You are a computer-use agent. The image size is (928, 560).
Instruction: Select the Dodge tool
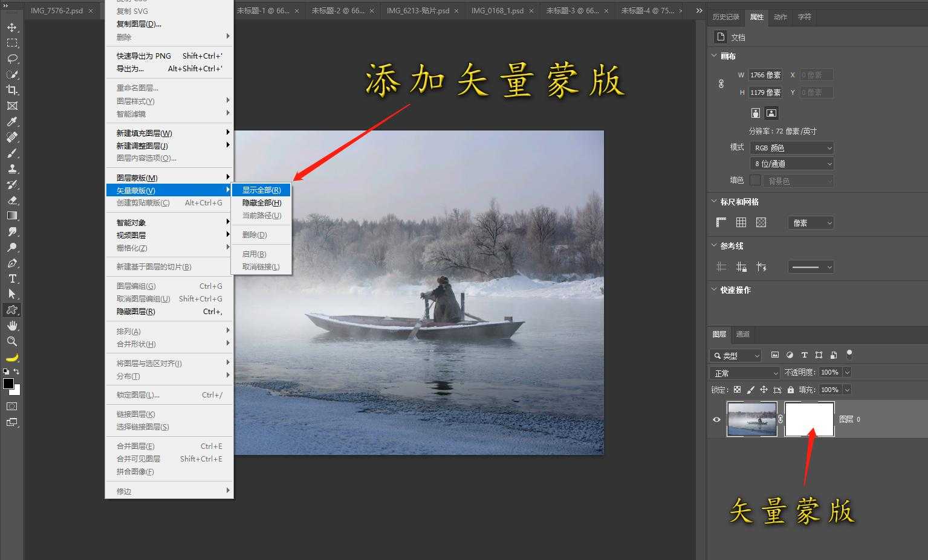click(12, 247)
